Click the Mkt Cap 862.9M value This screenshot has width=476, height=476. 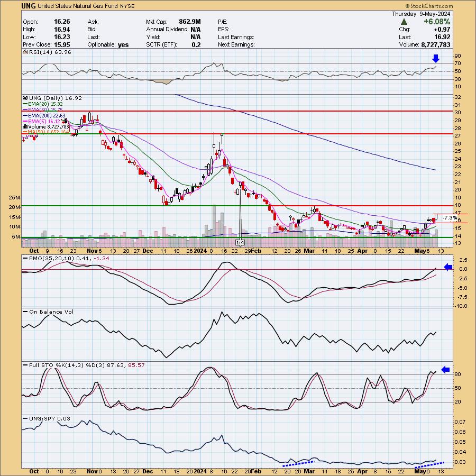click(190, 22)
